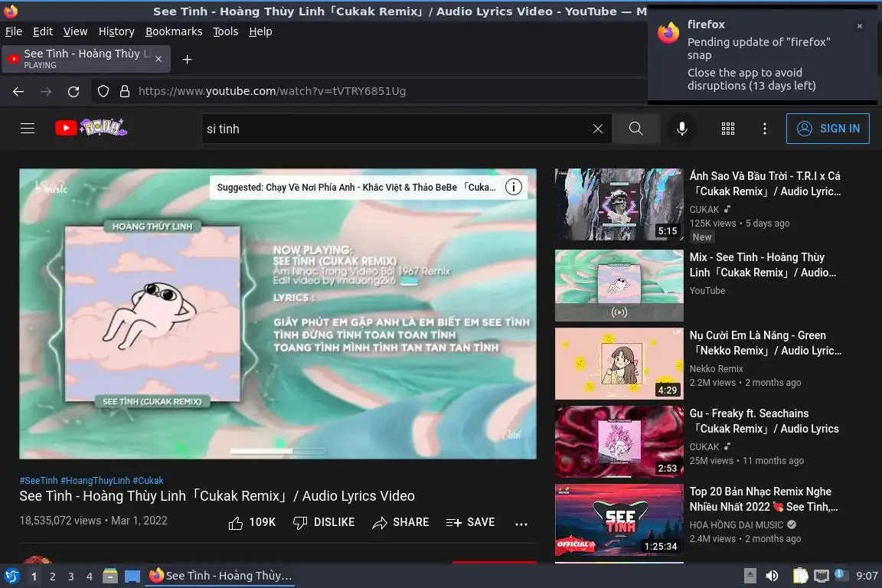Viewport: 882px width, 588px height.
Task: Open a new Firefox tab
Action: click(x=188, y=60)
